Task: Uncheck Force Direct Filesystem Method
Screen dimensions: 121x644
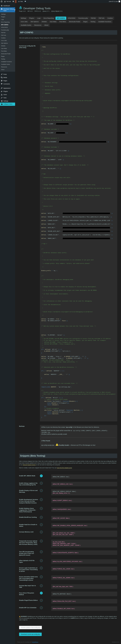Action: 41,593
